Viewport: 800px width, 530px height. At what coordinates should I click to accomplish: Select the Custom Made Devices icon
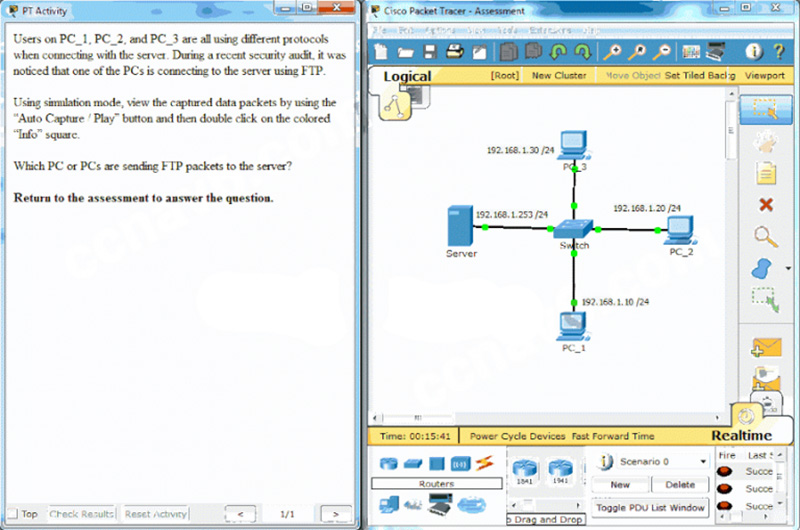point(440,505)
